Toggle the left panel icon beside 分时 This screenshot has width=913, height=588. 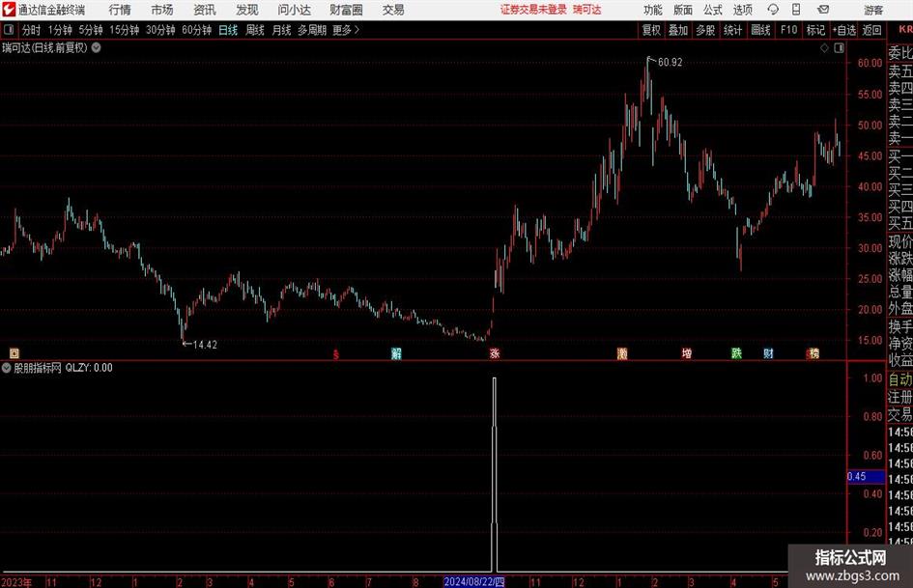click(9, 30)
